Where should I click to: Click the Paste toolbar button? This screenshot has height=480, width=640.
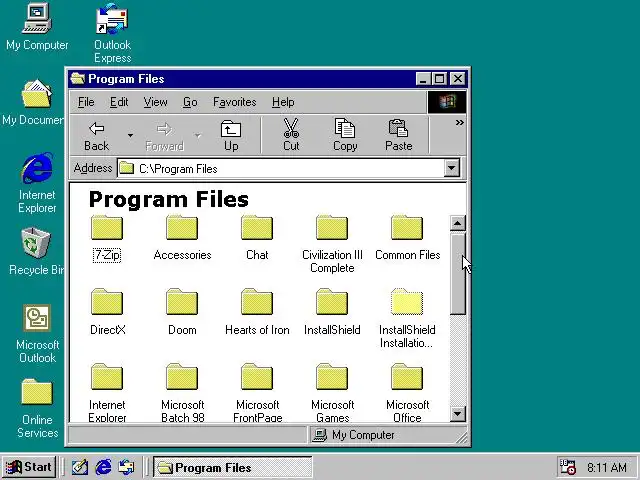[x=398, y=136]
